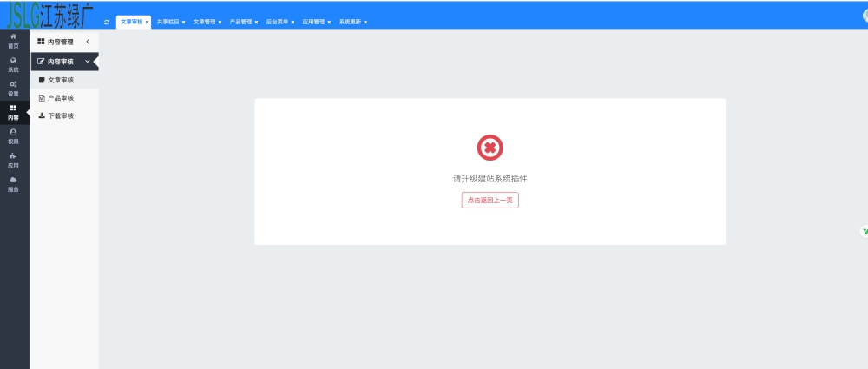Click the 点击返回上一页 button
The image size is (868, 369).
point(490,200)
